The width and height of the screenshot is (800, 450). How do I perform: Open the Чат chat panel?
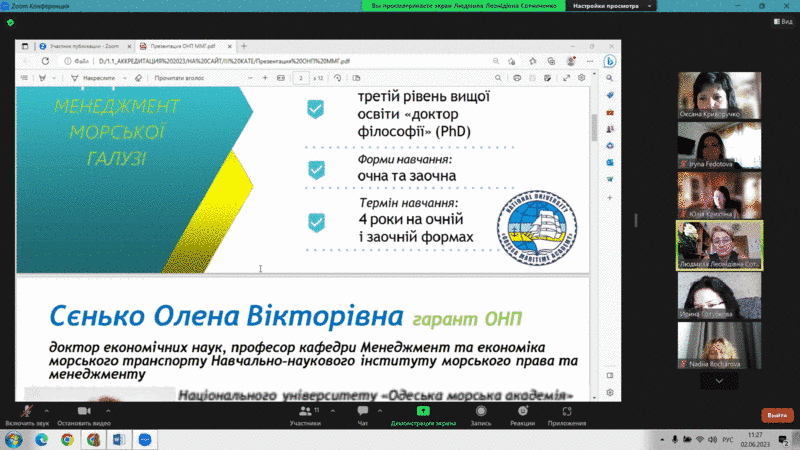(363, 415)
